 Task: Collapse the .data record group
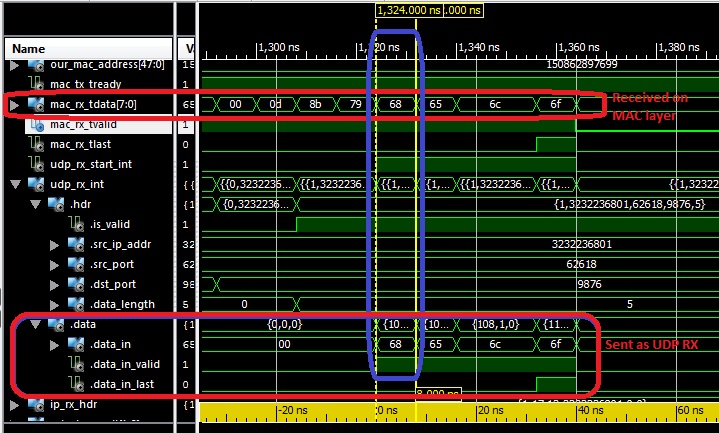[34, 324]
